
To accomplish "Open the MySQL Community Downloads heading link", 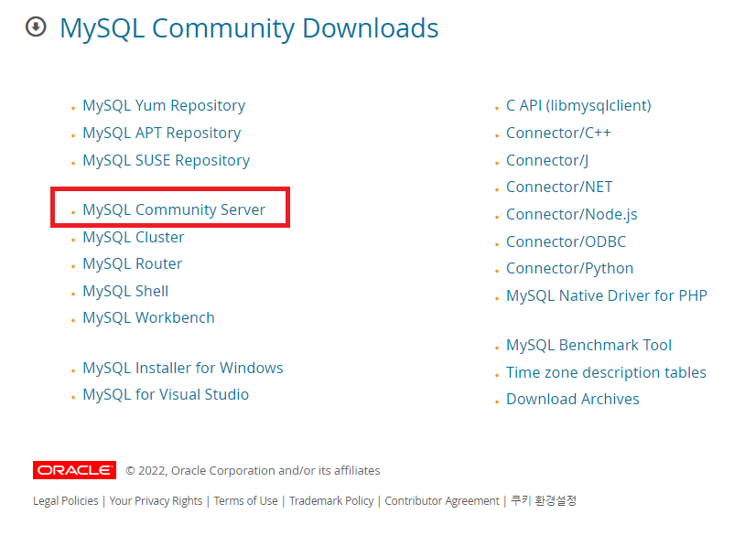I will 249,28.
